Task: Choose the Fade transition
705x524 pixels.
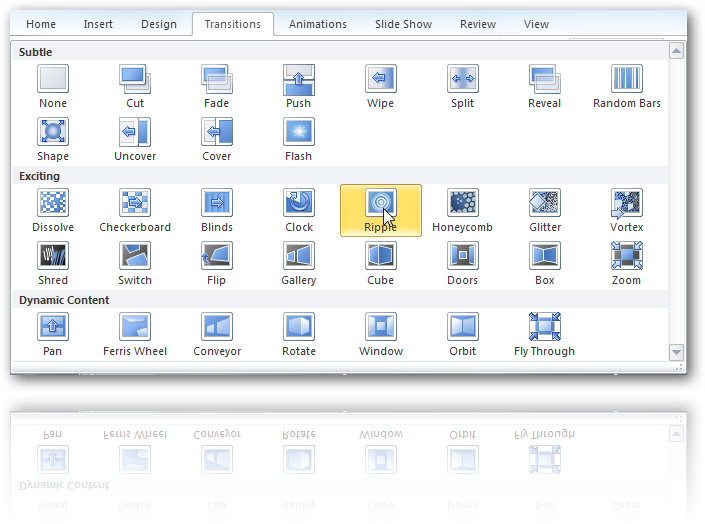Action: click(x=217, y=86)
